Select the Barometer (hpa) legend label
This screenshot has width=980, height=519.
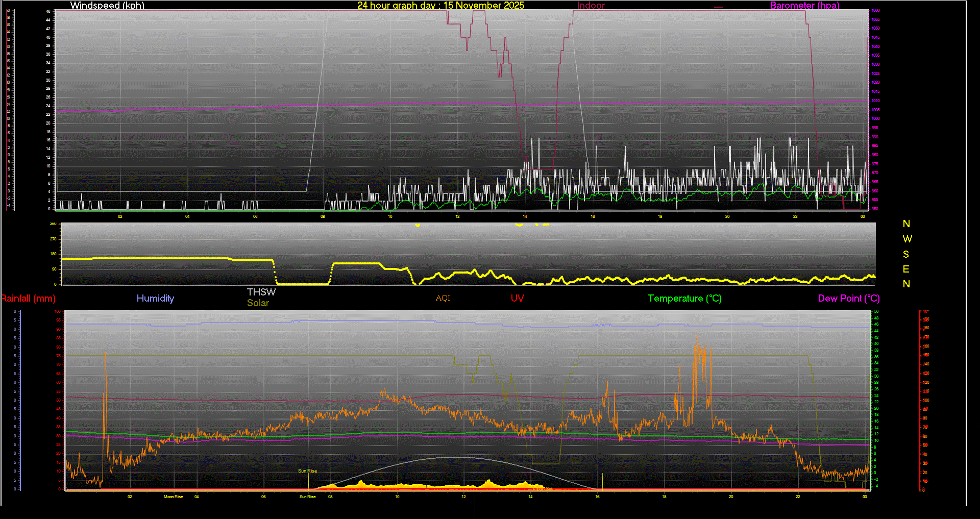pyautogui.click(x=804, y=6)
